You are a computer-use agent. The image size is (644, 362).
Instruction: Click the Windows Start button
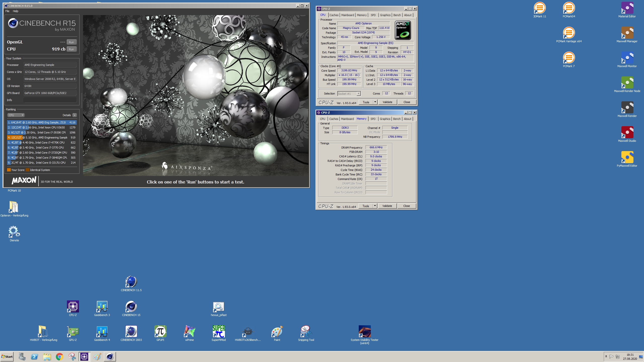coord(7,357)
